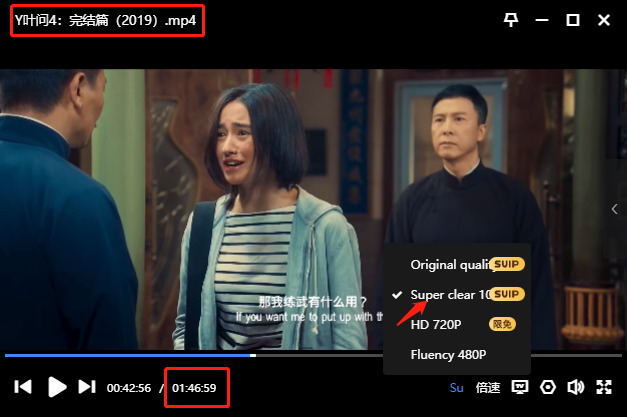Click the current time 00:42:56
The image size is (627, 417).
coord(129,388)
